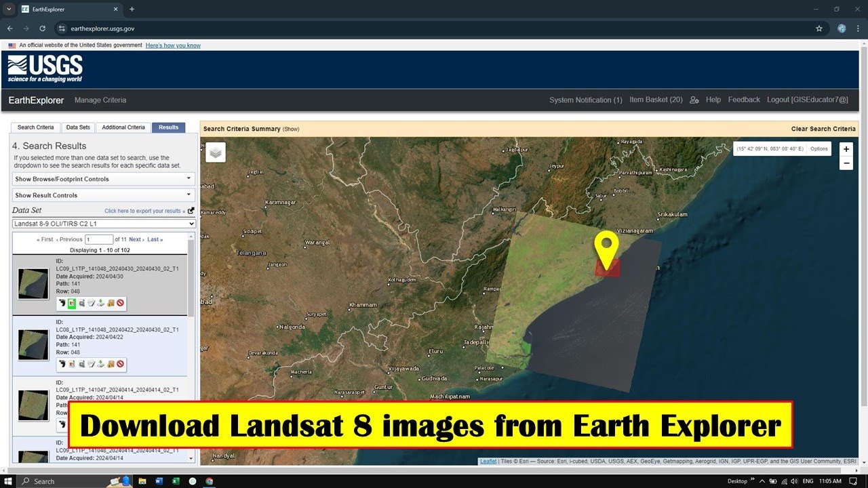Click thumbnail of LC09 141047 scene
The height and width of the screenshot is (488, 868).
tap(33, 405)
